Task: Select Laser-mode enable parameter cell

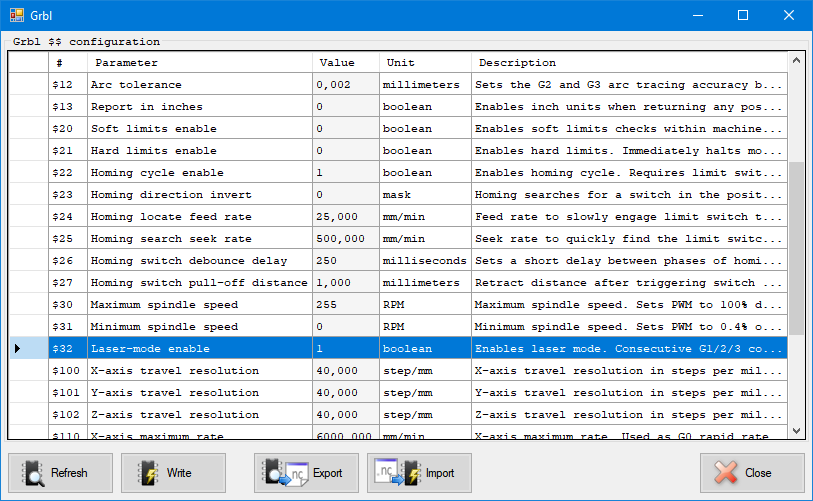Action: 200,349
